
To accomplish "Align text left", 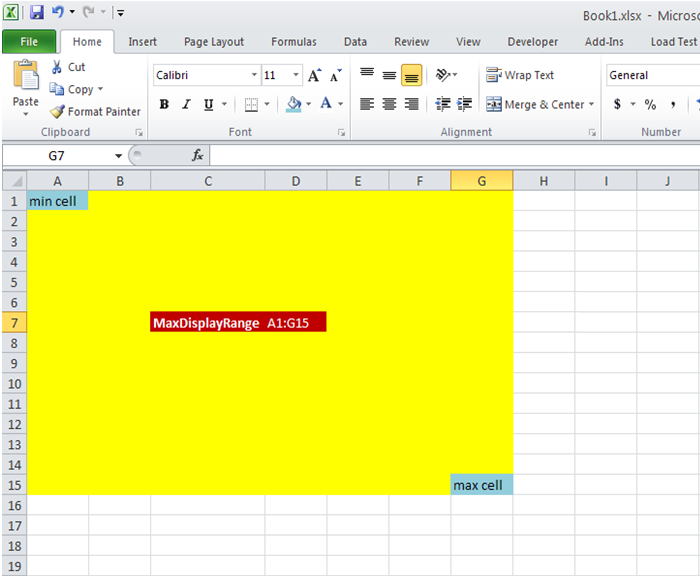I will click(x=367, y=104).
